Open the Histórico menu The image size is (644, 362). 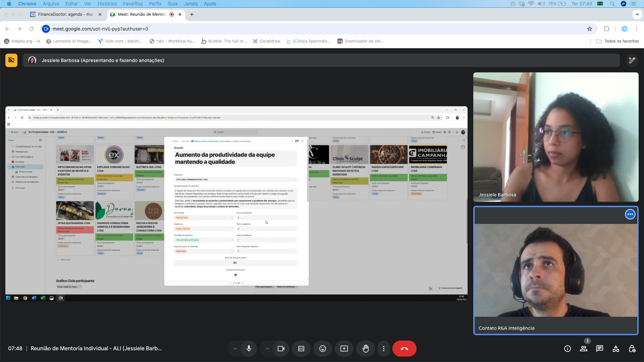[107, 4]
